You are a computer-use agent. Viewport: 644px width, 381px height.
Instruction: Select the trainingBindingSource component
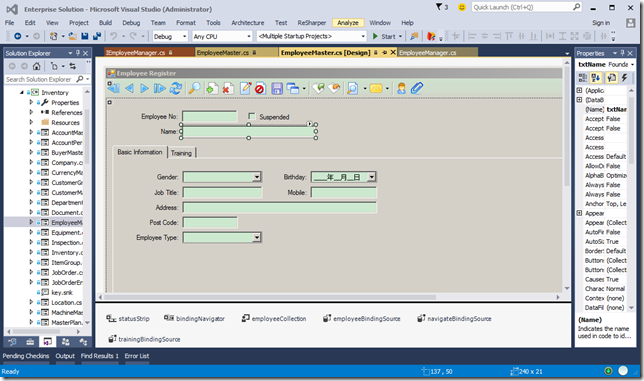144,339
